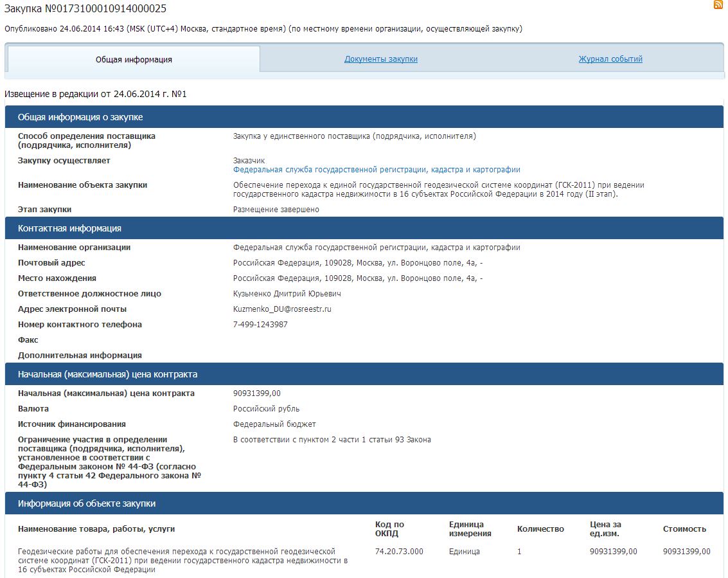The width and height of the screenshot is (728, 578).
Task: Click the Стоимость column header
Action: tap(684, 529)
